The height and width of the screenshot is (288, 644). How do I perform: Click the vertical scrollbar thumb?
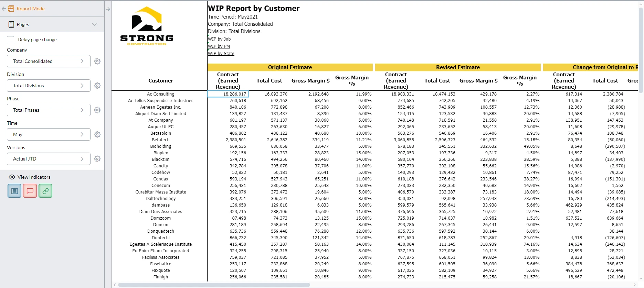coord(641,50)
